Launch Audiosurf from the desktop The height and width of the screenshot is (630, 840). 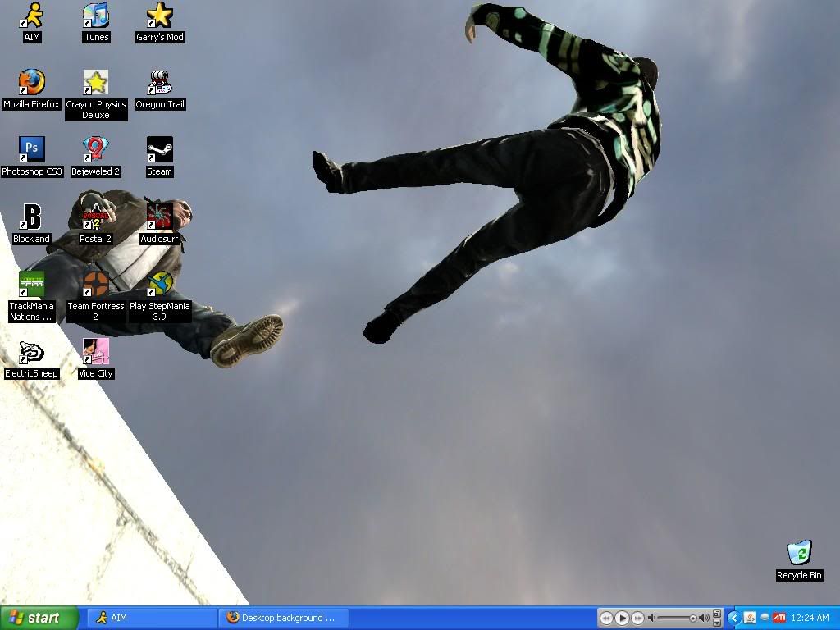(x=159, y=217)
